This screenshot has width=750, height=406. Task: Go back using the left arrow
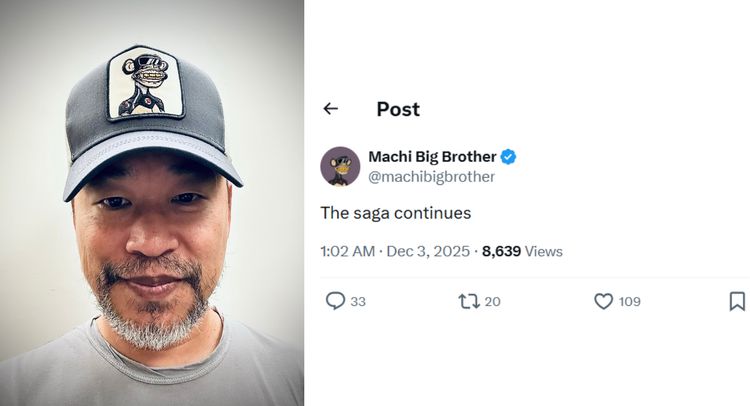tap(331, 109)
